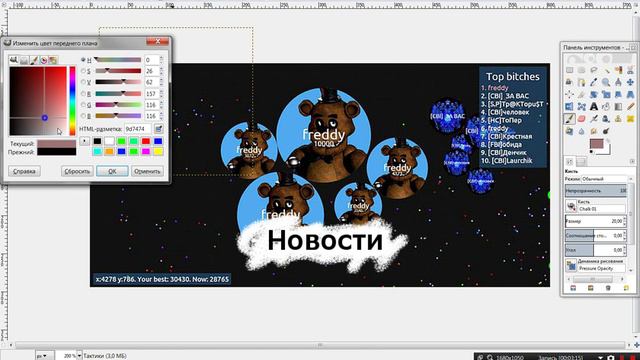This screenshot has width=640, height=360.
Task: Select the Perspective tool
Action: pyautogui.click(x=631, y=94)
